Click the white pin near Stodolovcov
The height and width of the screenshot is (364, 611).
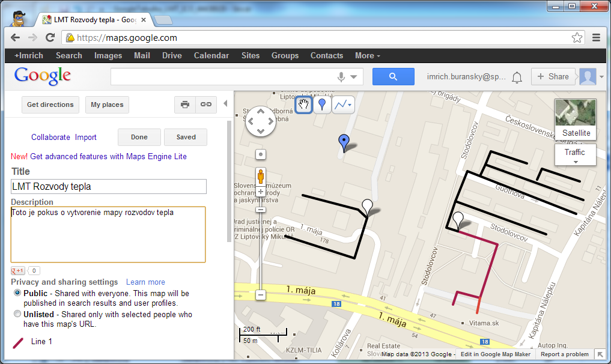[x=458, y=220]
